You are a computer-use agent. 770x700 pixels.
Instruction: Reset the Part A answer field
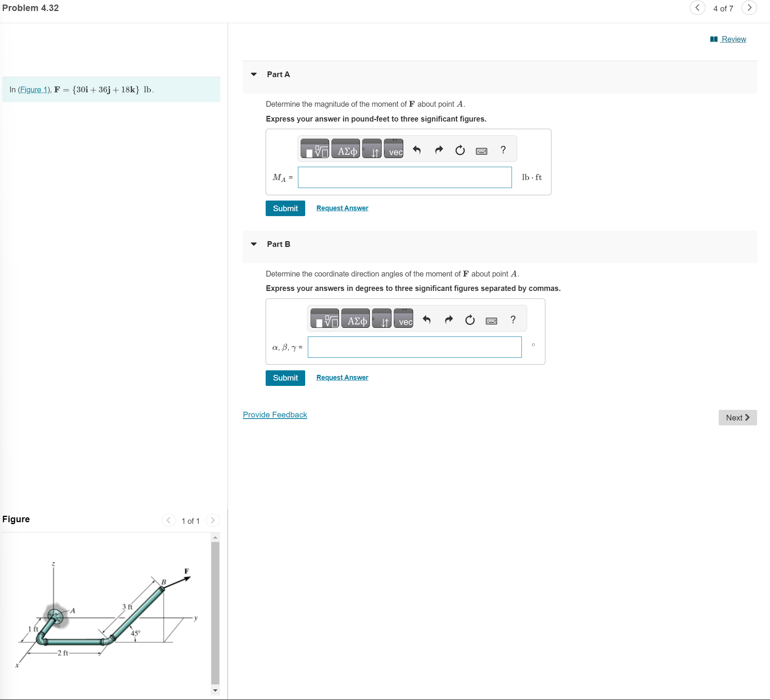[460, 150]
